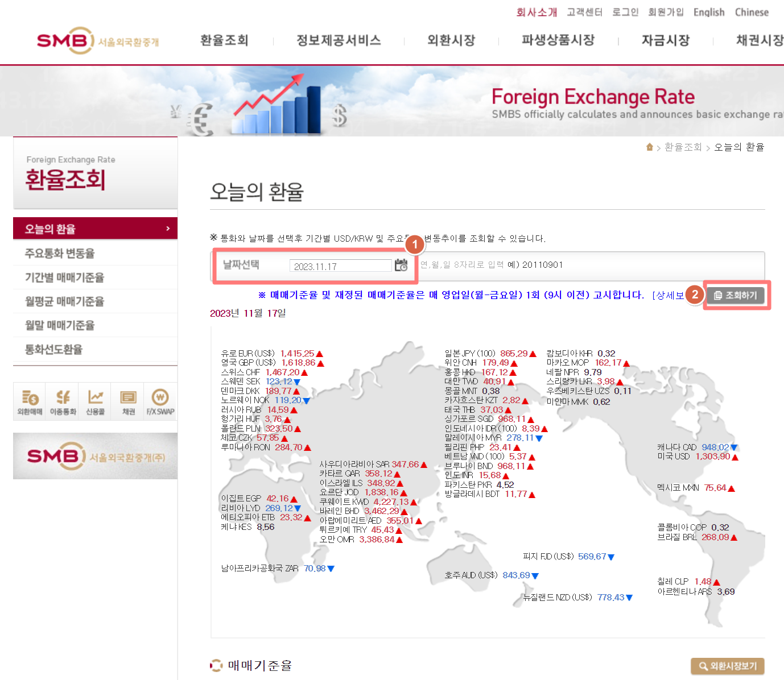Click the 유로 EUR rate 1,415.25
This screenshot has height=680, width=784.
point(297,354)
